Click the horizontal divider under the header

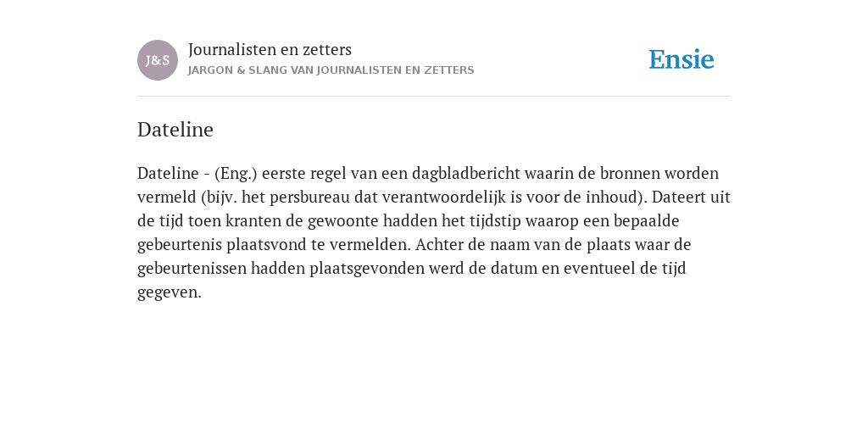(434, 97)
